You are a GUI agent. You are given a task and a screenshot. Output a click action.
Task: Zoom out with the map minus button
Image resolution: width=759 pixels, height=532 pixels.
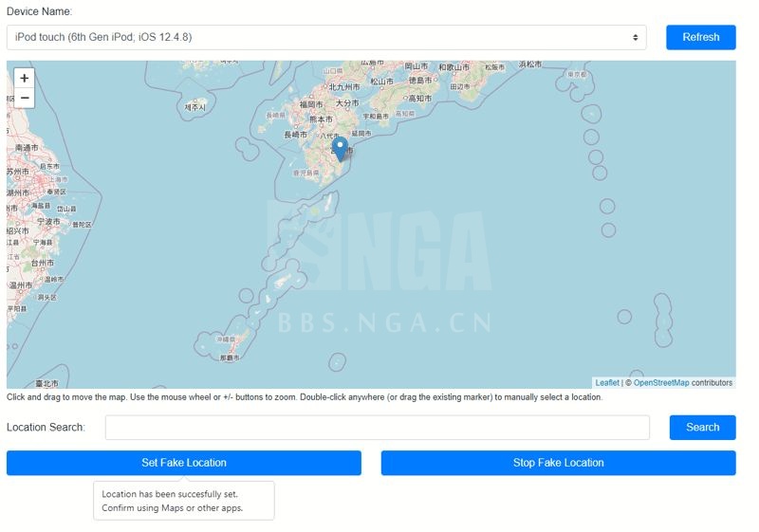pyautogui.click(x=25, y=99)
